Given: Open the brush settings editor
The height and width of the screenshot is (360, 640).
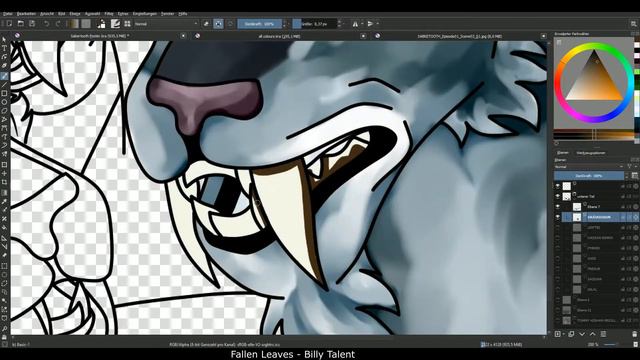Looking at the screenshot, I should [116, 24].
